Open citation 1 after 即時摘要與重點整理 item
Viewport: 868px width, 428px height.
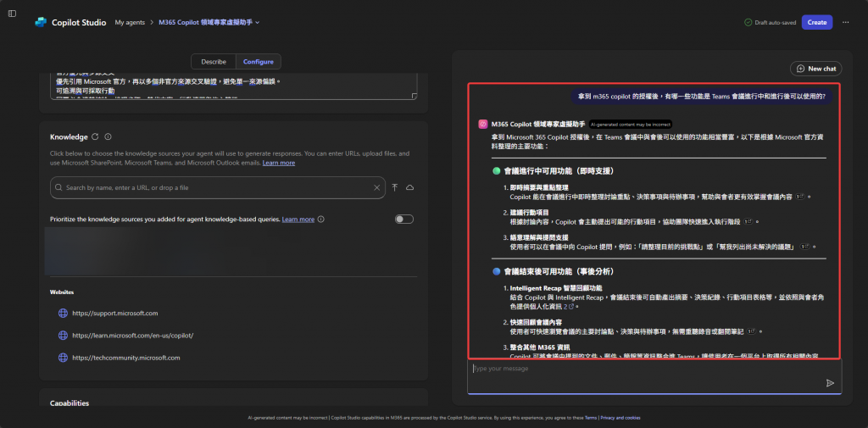pos(799,197)
